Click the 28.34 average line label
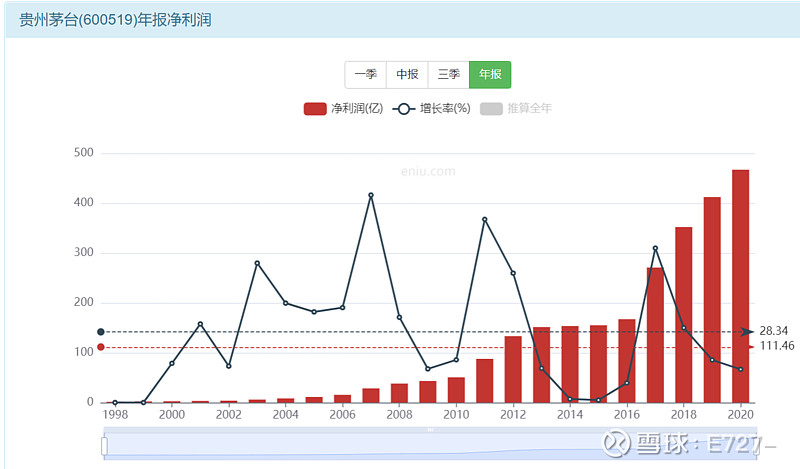The image size is (800, 469). point(773,331)
